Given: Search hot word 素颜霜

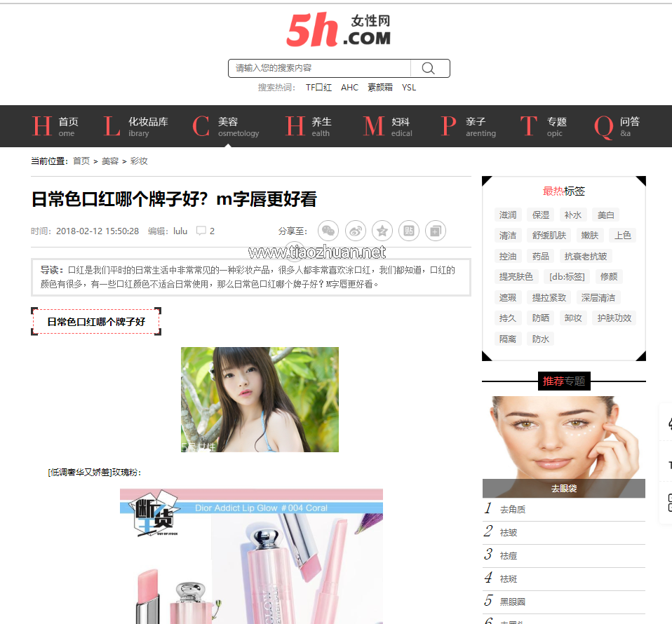Looking at the screenshot, I should click(x=380, y=88).
